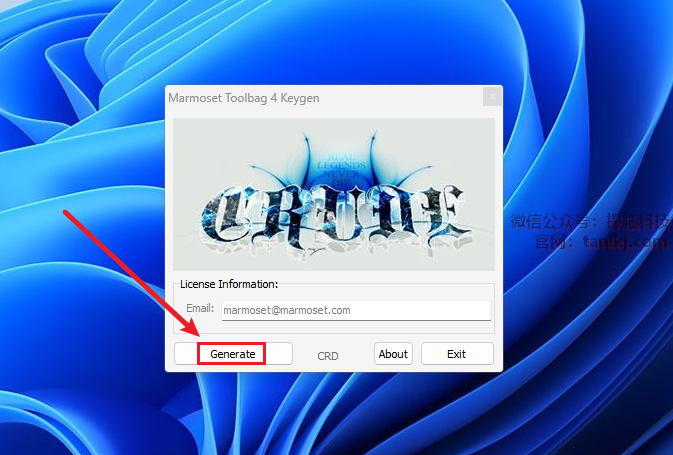Click the 'Email:' label

tap(200, 308)
